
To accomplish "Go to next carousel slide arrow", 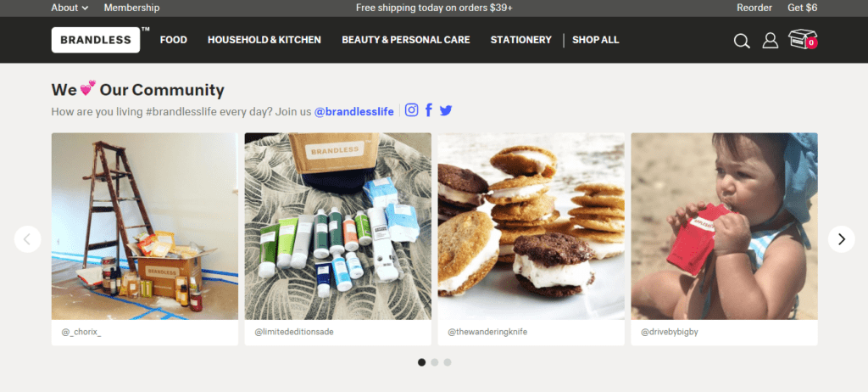I will click(842, 239).
